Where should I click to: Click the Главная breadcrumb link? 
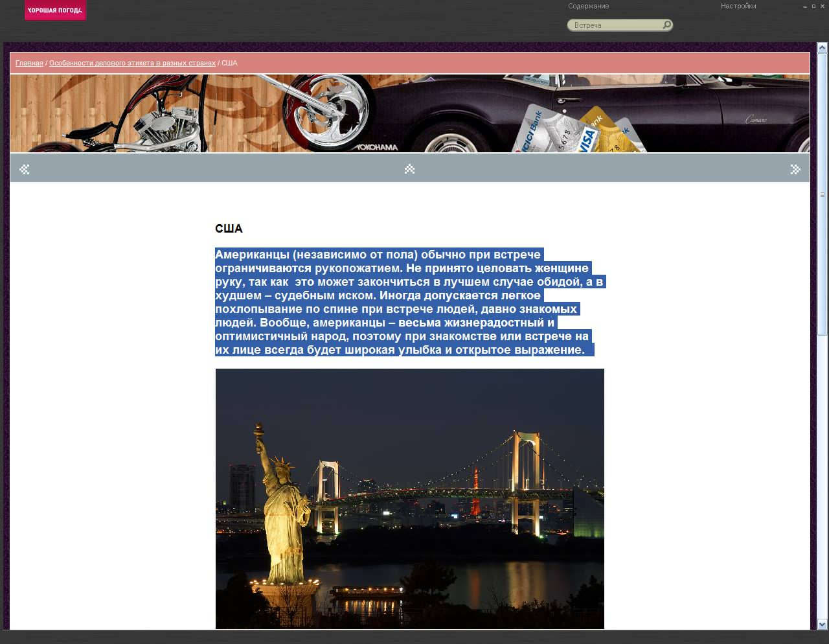point(29,63)
